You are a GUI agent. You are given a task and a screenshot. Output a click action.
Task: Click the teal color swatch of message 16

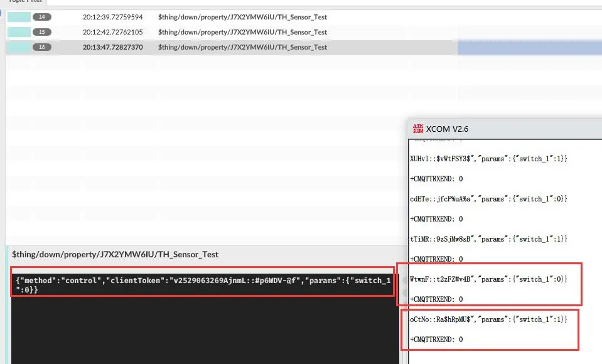click(x=19, y=47)
